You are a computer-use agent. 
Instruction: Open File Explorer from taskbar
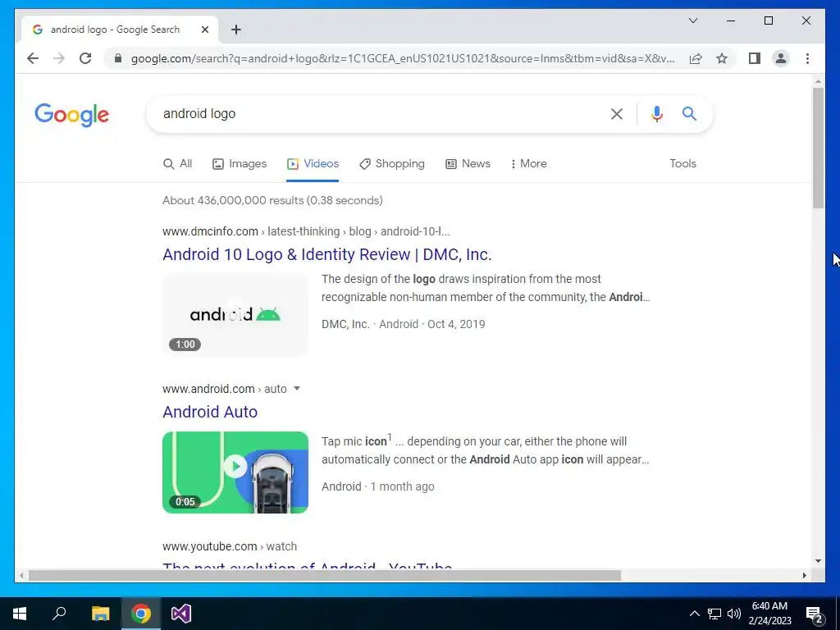pyautogui.click(x=100, y=614)
